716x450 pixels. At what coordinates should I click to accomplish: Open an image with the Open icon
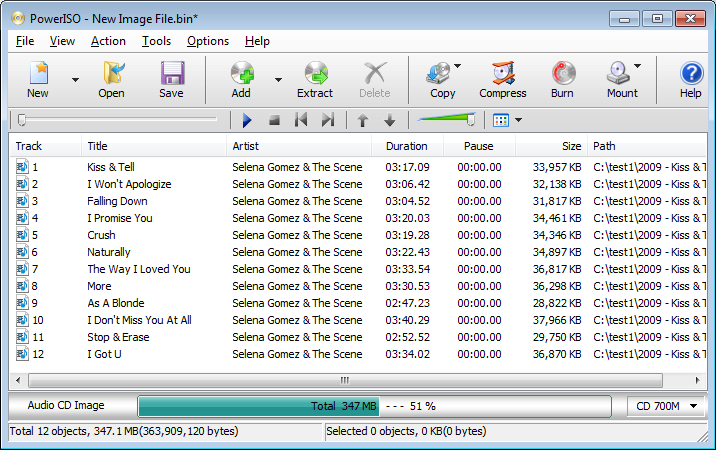112,73
